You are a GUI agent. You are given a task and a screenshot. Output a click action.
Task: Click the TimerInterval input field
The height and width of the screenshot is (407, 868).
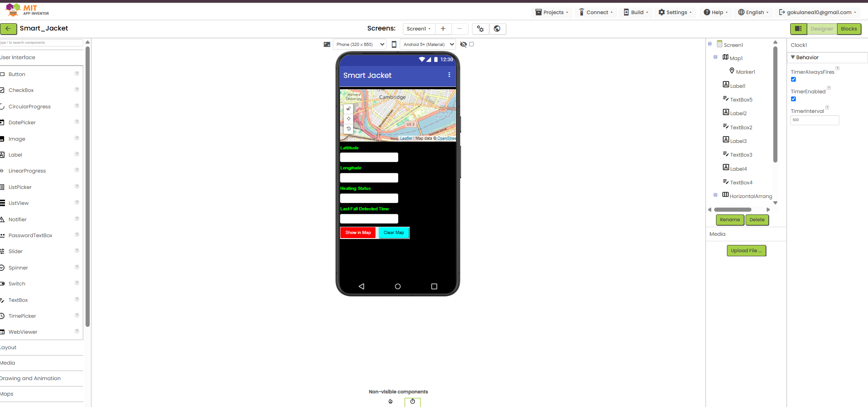click(x=814, y=120)
